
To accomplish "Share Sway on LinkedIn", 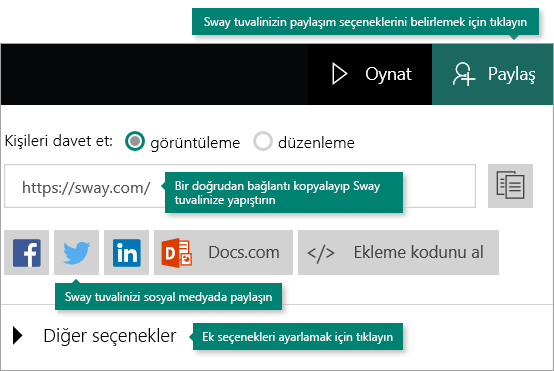I will pos(126,252).
